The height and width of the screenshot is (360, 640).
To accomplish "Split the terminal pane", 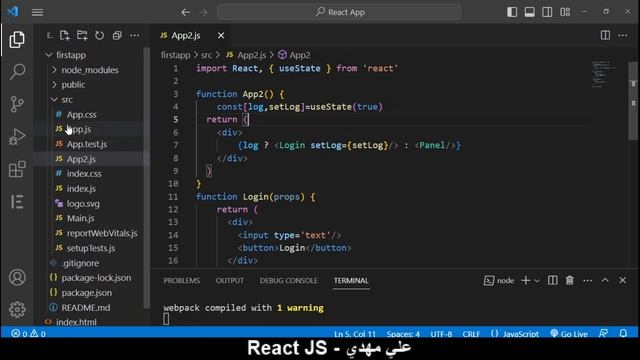I will pyautogui.click(x=553, y=280).
